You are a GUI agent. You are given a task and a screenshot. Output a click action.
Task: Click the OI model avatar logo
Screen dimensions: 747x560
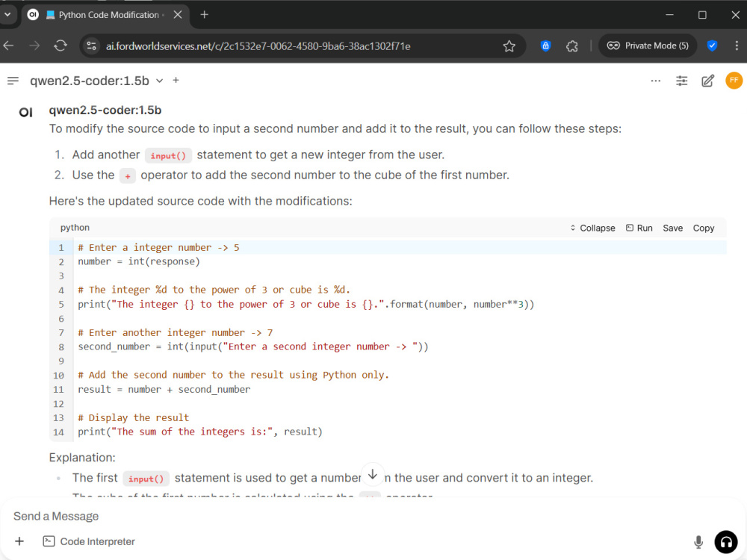tap(25, 113)
